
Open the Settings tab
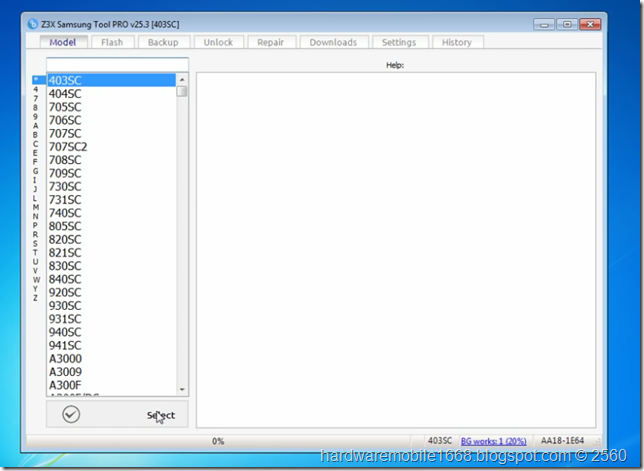399,42
